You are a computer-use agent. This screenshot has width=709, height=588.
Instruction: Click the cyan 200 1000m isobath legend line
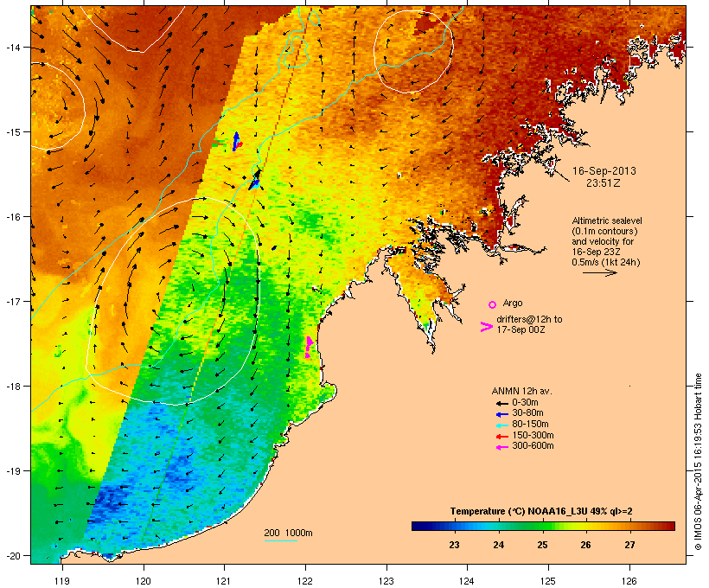point(281,540)
